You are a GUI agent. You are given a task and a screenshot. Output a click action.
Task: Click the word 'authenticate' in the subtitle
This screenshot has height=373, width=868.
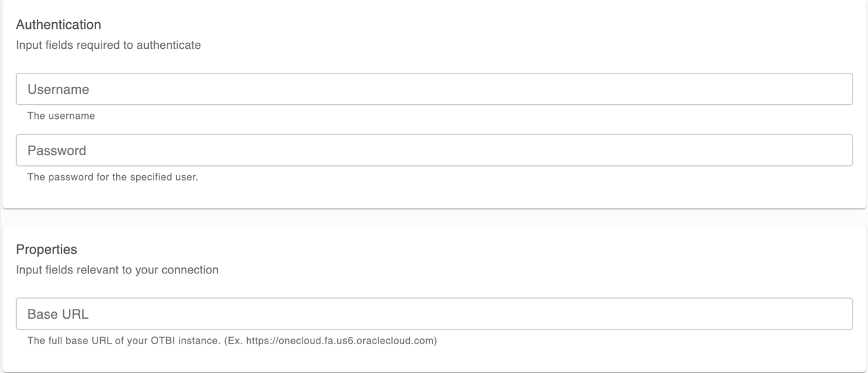tap(170, 45)
